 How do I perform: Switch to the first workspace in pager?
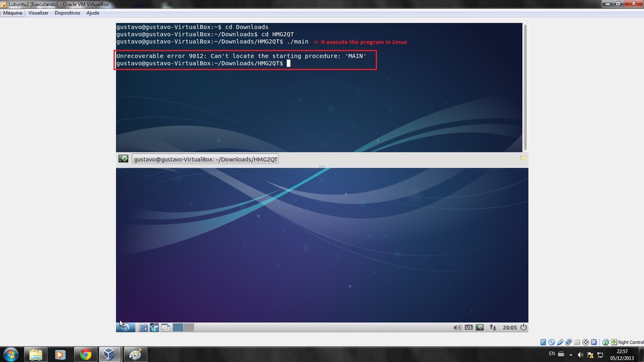tap(178, 327)
